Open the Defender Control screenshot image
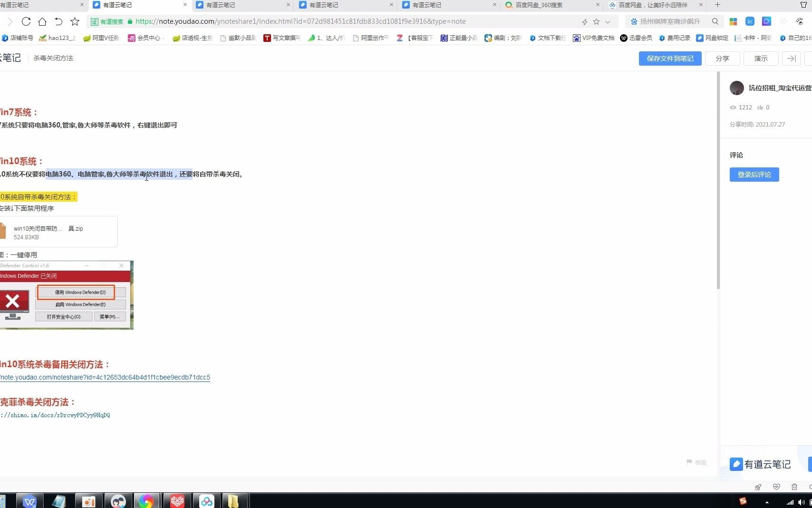Viewport: 812px width, 508px height. point(67,295)
